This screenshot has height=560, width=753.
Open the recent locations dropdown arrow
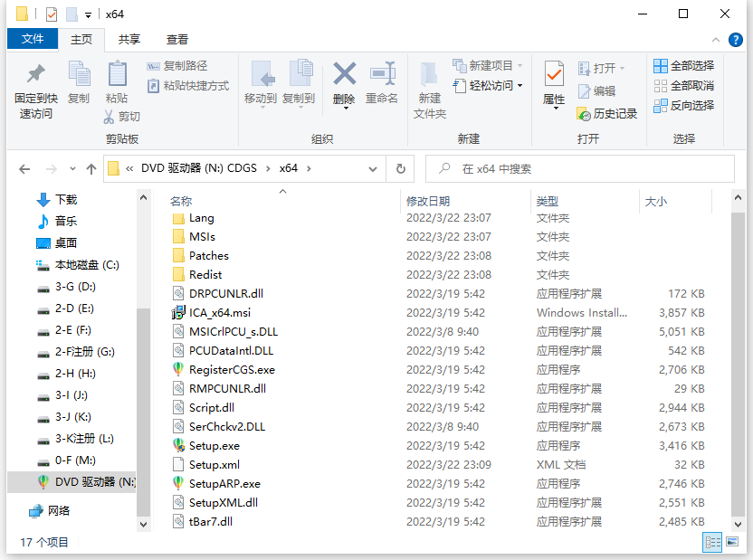coord(72,169)
